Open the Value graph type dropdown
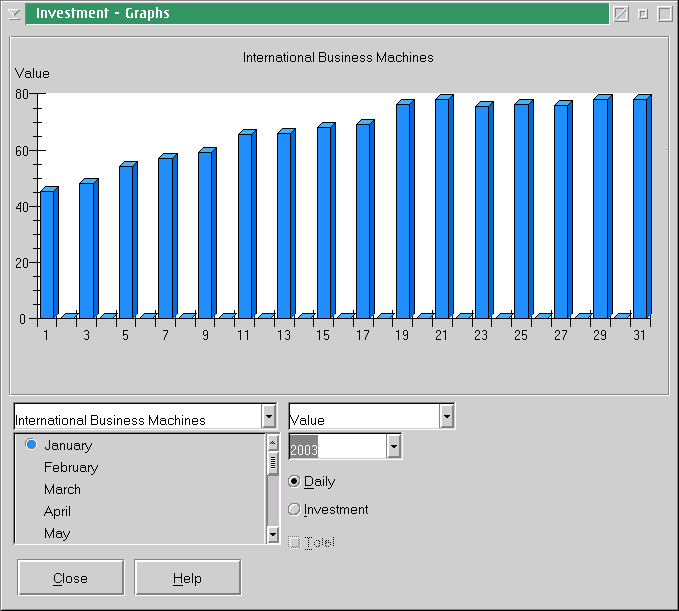This screenshot has width=679, height=611. click(447, 417)
